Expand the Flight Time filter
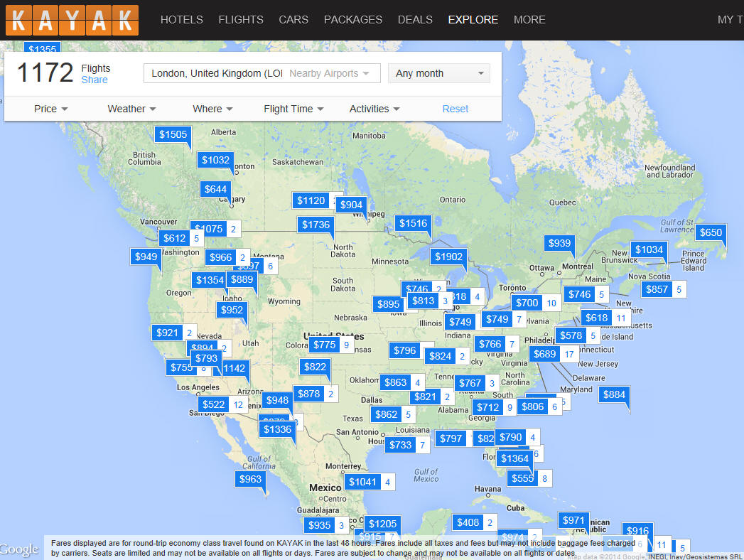Viewport: 744px width, 560px height. pos(293,109)
